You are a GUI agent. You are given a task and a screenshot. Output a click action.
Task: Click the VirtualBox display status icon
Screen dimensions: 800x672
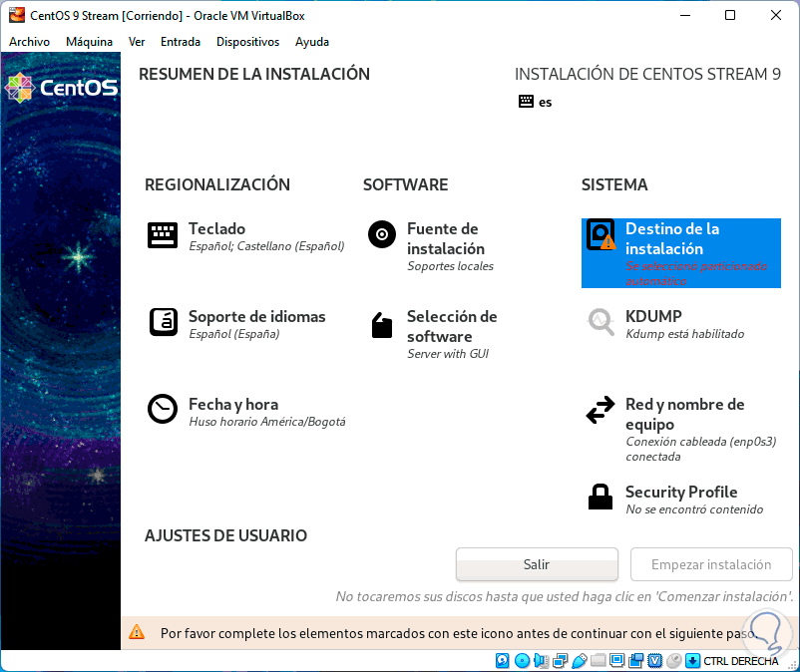(616, 661)
